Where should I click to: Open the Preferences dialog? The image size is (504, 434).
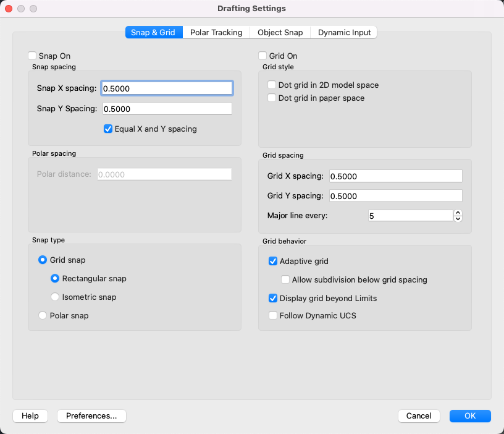pyautogui.click(x=91, y=415)
